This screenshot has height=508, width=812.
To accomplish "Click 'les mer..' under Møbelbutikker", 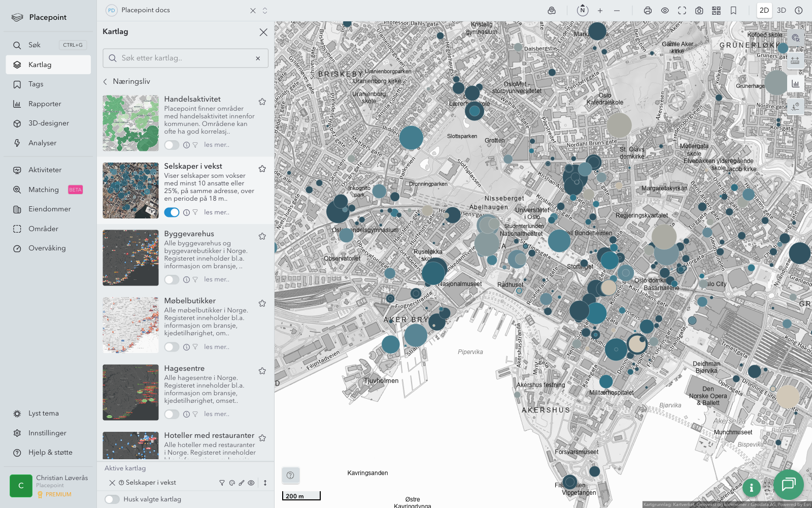I will click(217, 347).
